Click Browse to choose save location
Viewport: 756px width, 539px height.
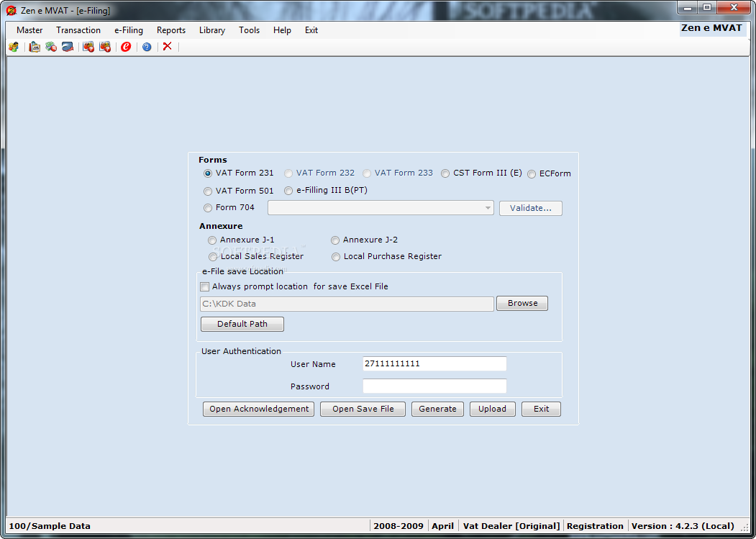pyautogui.click(x=522, y=303)
